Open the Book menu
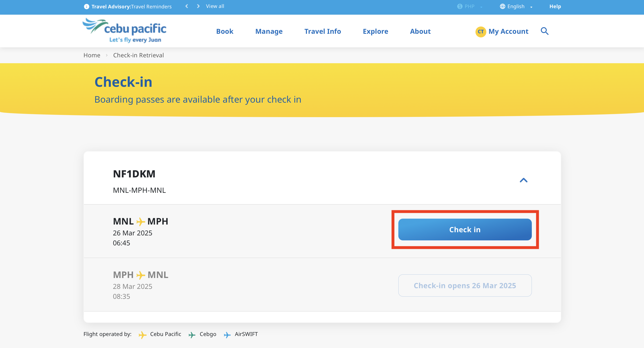The height and width of the screenshot is (348, 644). pyautogui.click(x=224, y=31)
